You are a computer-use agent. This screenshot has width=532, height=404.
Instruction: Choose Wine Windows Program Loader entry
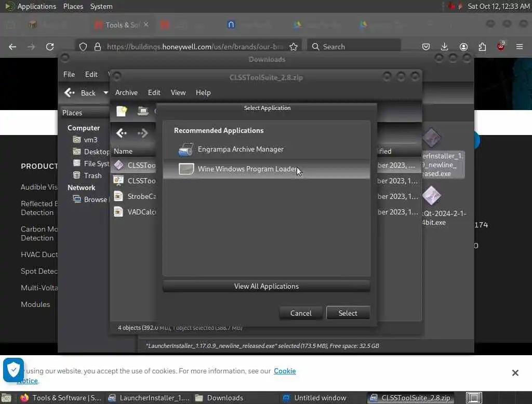point(267,169)
